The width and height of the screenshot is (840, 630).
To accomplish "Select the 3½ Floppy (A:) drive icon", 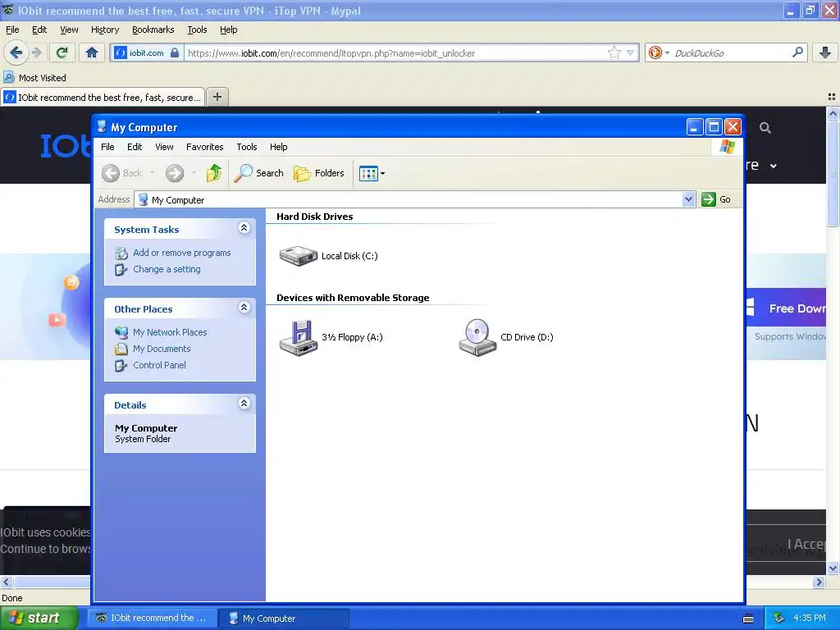I will pos(299,337).
